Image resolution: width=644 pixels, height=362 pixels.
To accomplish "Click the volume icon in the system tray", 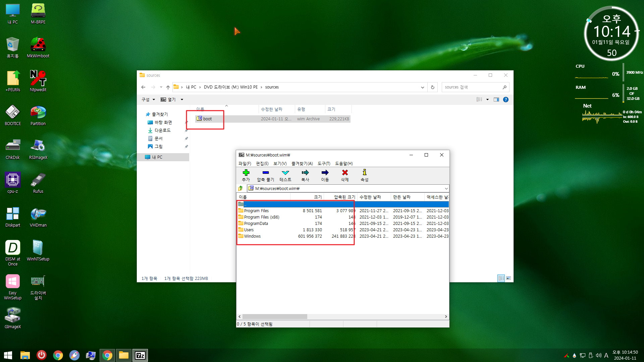I will pyautogui.click(x=598, y=355).
